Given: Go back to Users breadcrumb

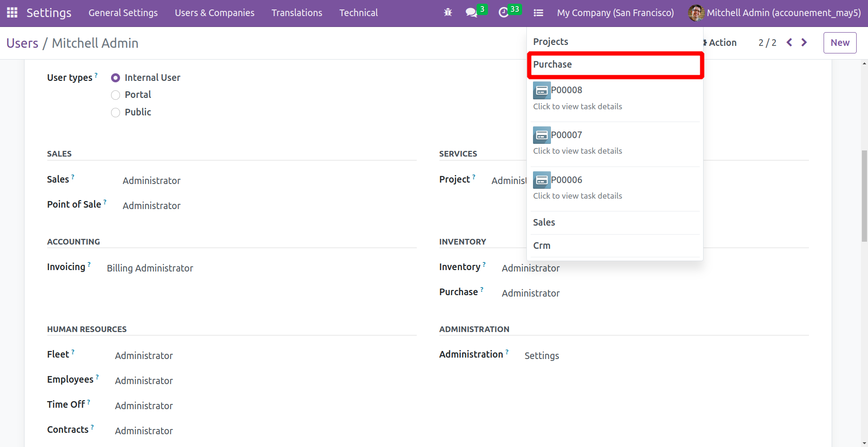Looking at the screenshot, I should point(22,43).
